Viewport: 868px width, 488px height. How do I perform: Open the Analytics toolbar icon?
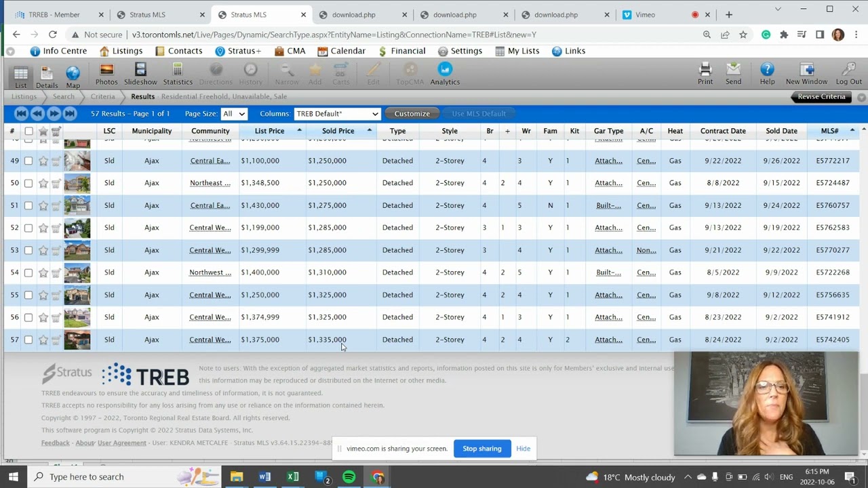click(445, 75)
